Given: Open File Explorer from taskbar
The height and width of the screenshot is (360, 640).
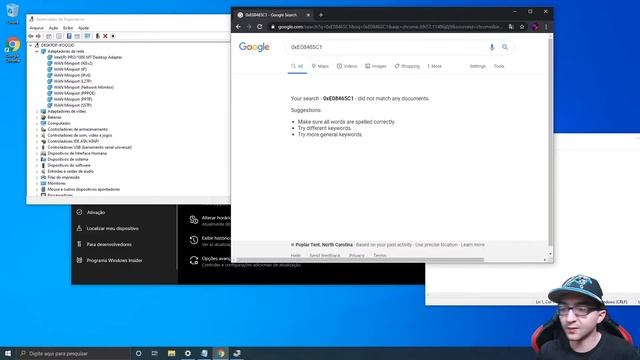Looking at the screenshot, I should pyautogui.click(x=171, y=353).
